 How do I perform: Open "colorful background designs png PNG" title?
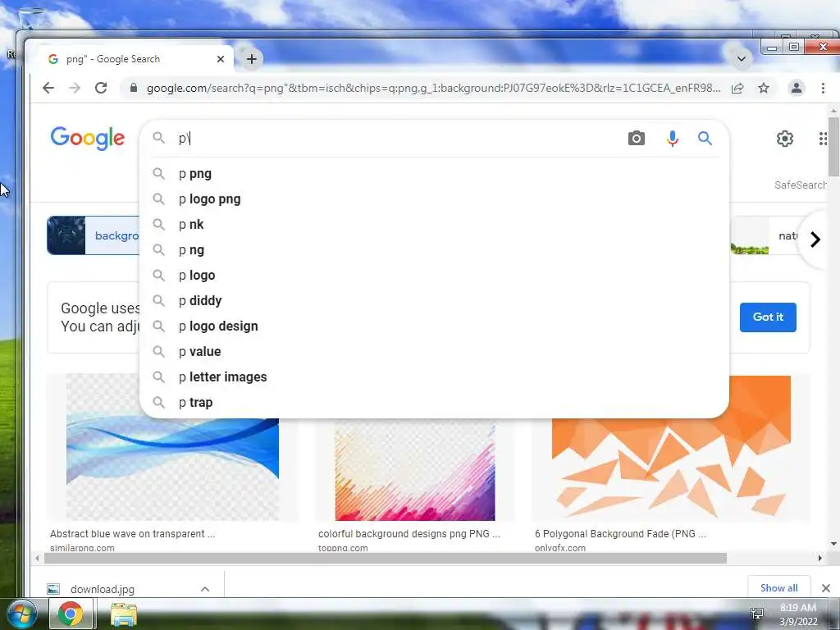pyautogui.click(x=409, y=533)
